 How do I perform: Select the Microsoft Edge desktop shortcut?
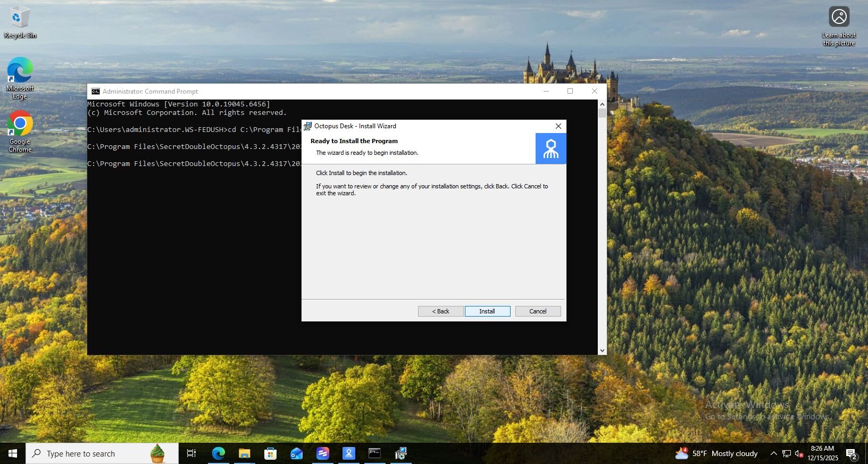click(20, 78)
